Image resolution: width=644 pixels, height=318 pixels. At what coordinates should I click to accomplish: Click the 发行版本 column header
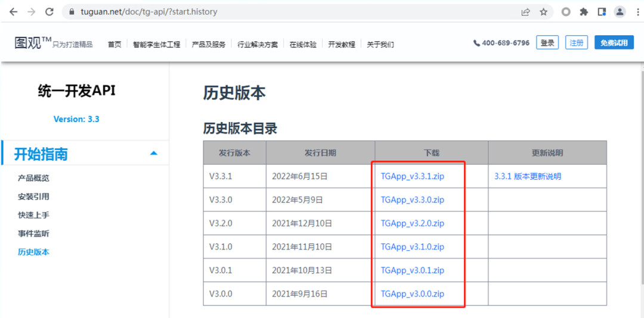tap(234, 152)
